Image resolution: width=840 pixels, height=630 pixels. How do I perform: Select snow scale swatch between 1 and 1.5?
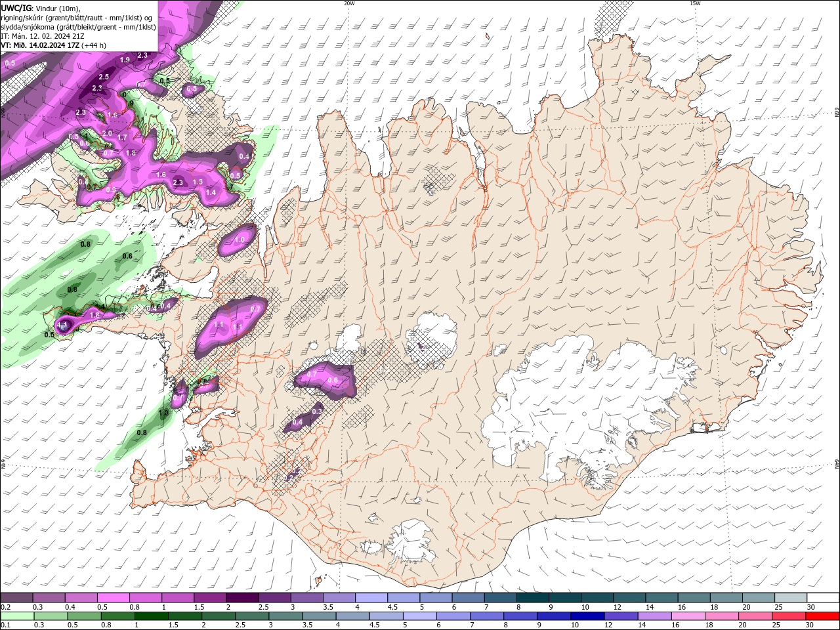[177, 597]
